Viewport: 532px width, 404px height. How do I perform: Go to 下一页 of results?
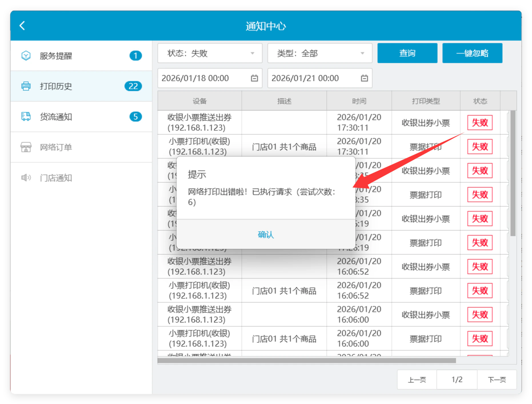[x=497, y=380]
